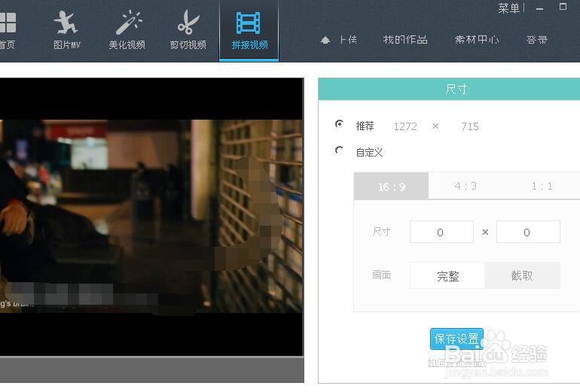Minimize the application window
The height and width of the screenshot is (392, 580).
539,8
